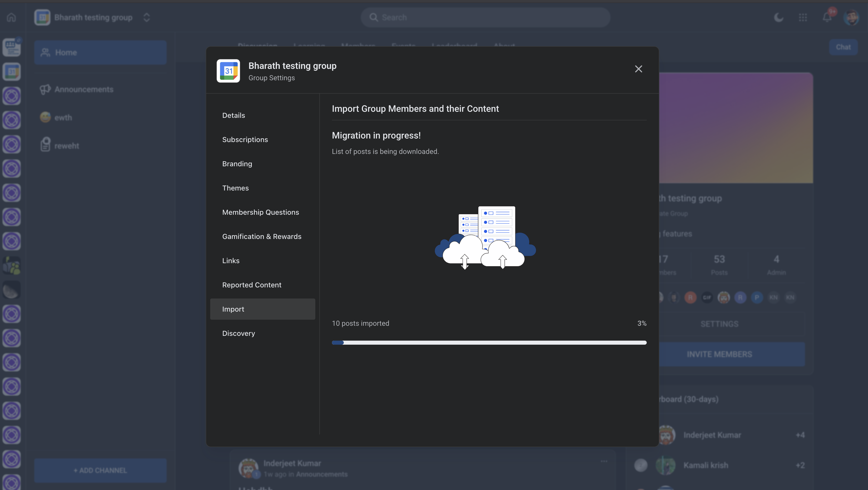Open user profile avatar menu
The width and height of the screenshot is (868, 490).
[851, 17]
